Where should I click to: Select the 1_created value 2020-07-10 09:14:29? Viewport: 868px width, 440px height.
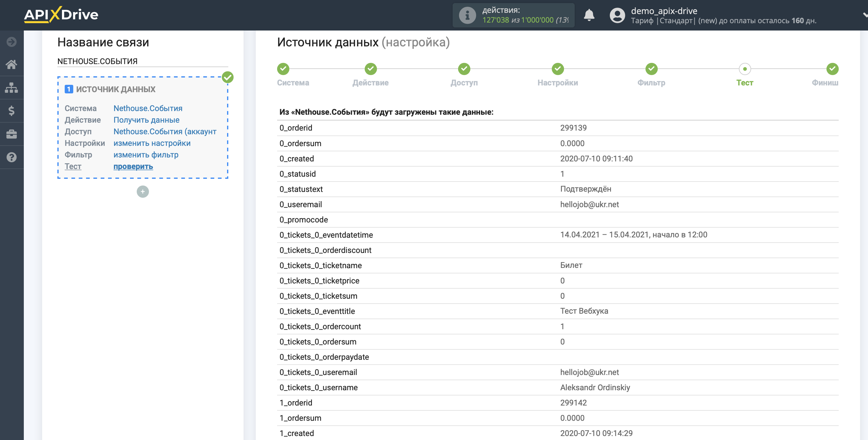596,434
